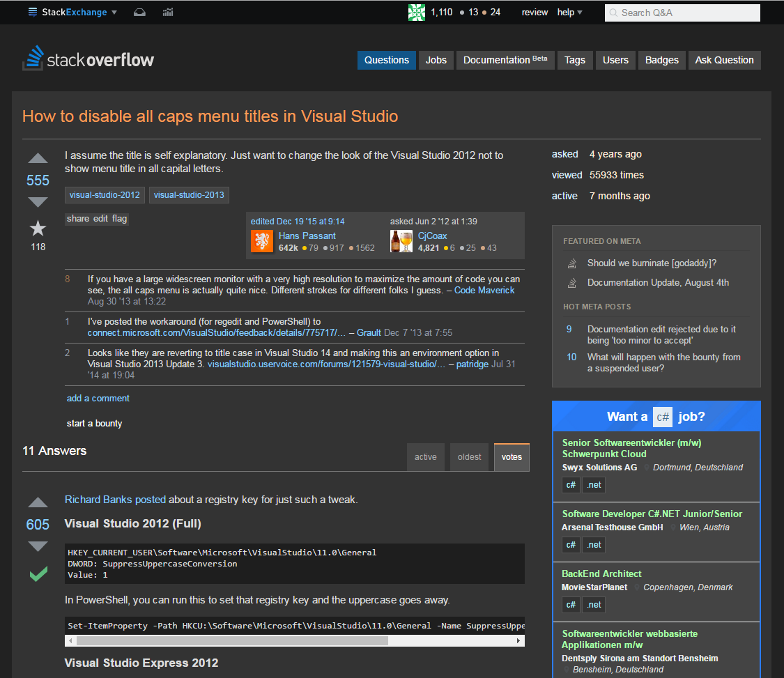The image size is (784, 678).
Task: Switch answer sorting to oldest
Action: 469,456
